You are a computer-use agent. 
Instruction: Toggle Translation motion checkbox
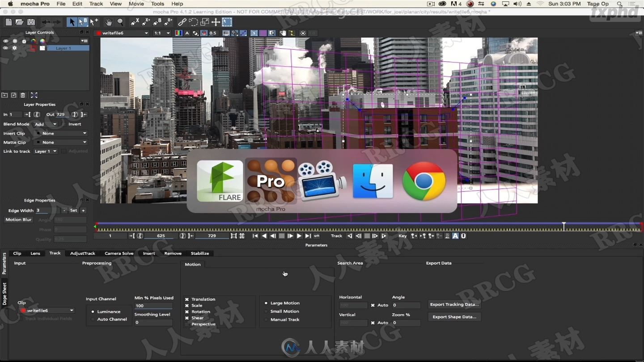[186, 299]
